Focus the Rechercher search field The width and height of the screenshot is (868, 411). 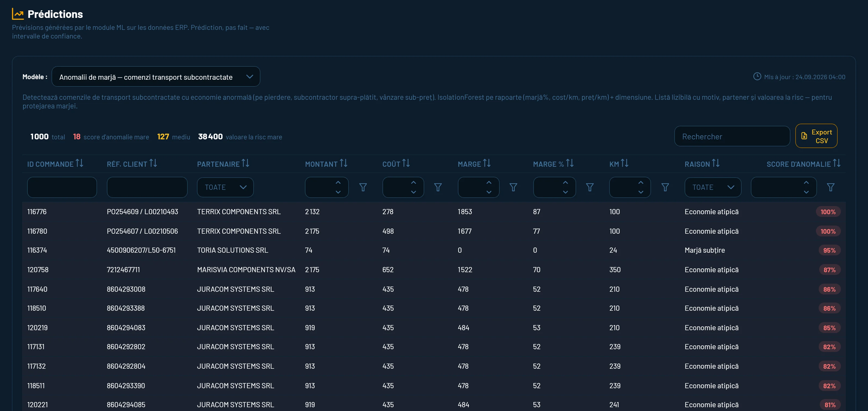(732, 136)
